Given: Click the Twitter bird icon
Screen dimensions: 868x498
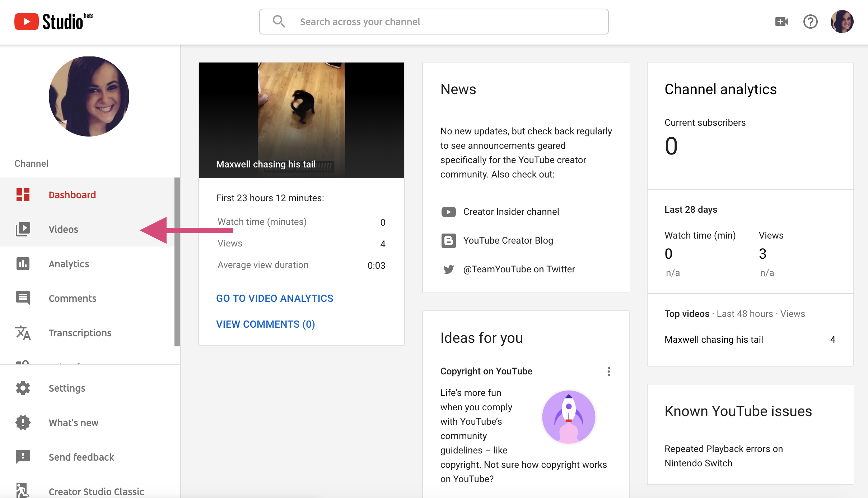Looking at the screenshot, I should tap(448, 269).
